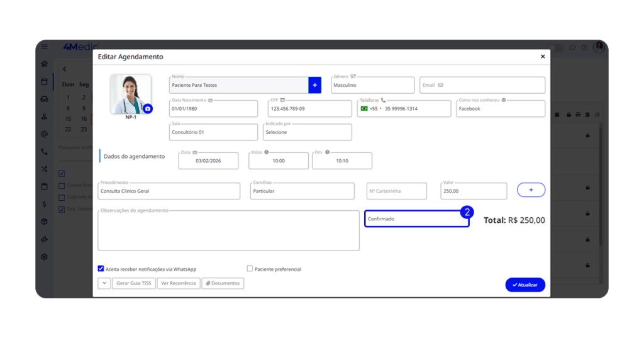Click the Brazil flag country code selector
The width and height of the screenshot is (644, 338).
coord(364,109)
